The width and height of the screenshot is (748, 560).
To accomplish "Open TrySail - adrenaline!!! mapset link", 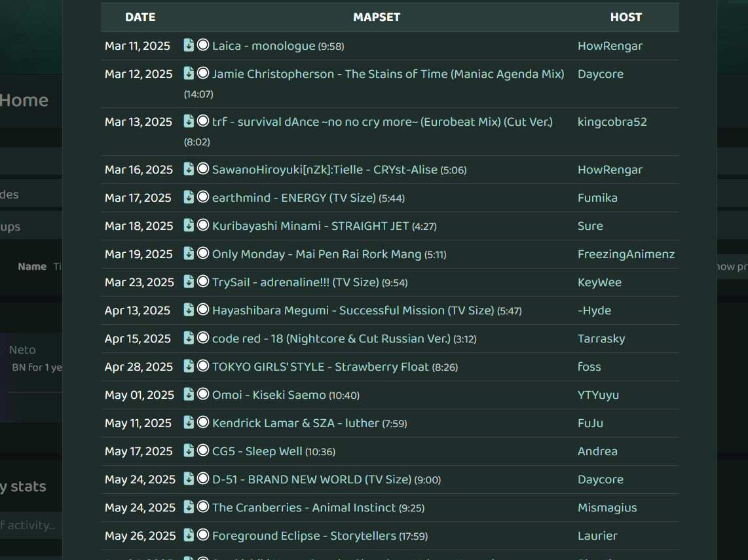I will click(296, 282).
